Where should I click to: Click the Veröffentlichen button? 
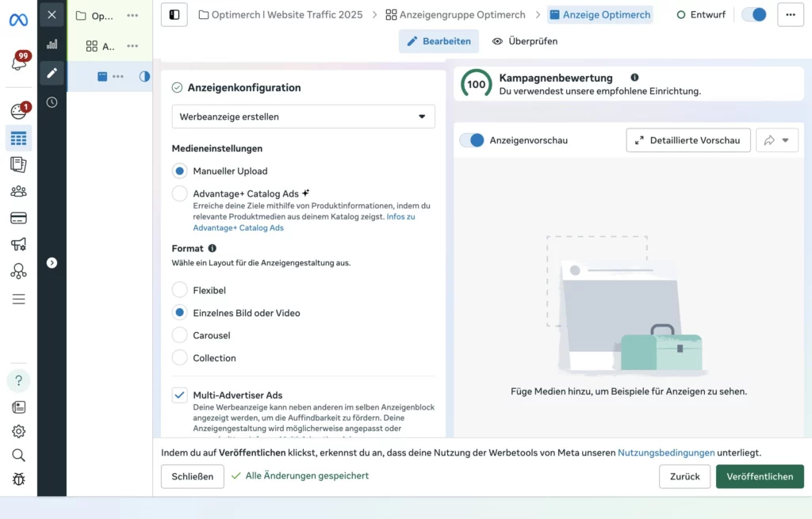pyautogui.click(x=760, y=476)
